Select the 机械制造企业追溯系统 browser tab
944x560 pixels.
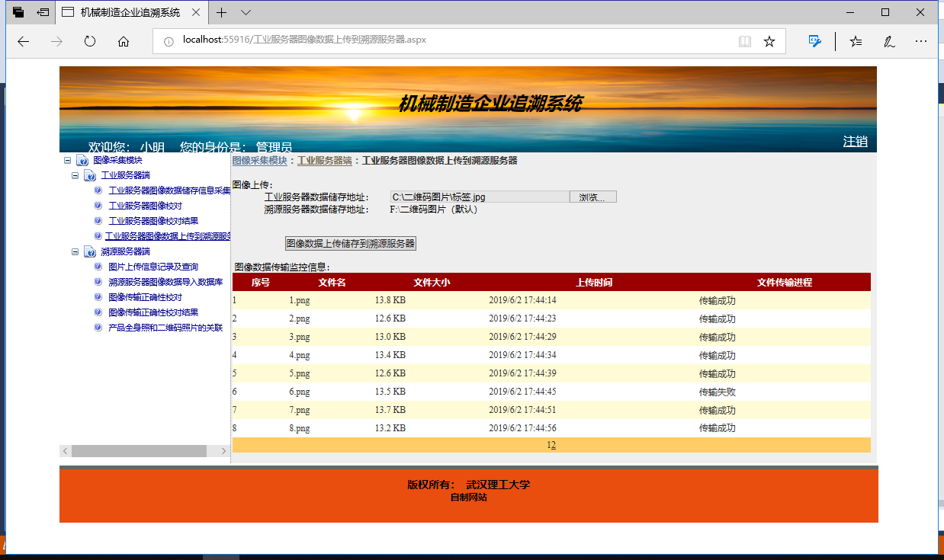[130, 12]
